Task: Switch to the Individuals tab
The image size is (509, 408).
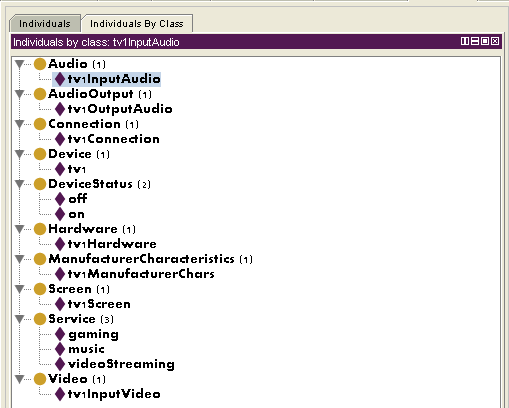Action: (x=45, y=24)
